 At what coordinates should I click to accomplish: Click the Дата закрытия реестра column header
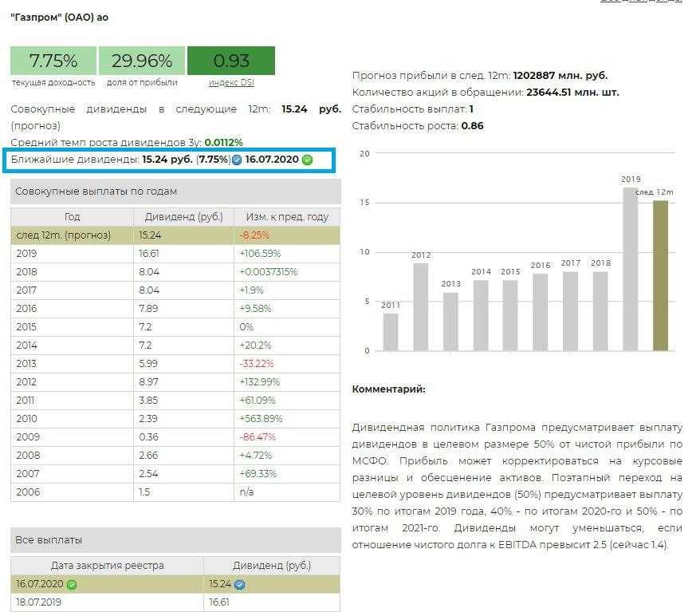tap(107, 566)
